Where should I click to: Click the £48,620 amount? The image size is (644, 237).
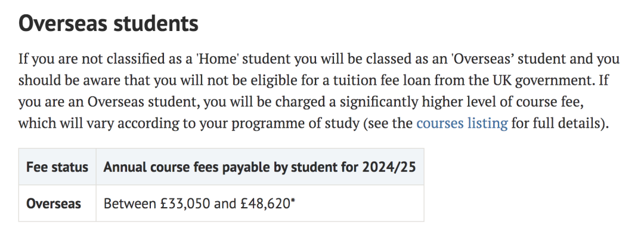[x=265, y=204]
